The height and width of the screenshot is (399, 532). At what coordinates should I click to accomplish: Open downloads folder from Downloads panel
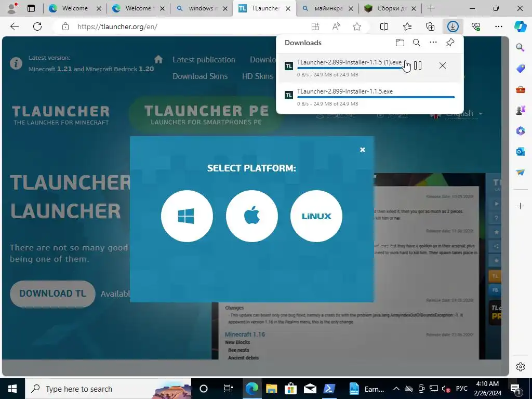(x=400, y=43)
